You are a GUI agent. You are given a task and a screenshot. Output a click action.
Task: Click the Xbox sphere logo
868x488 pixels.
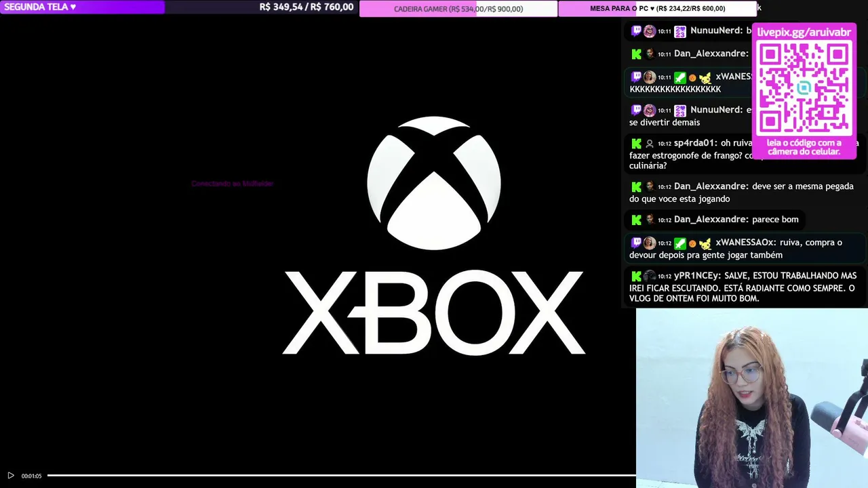pyautogui.click(x=434, y=183)
